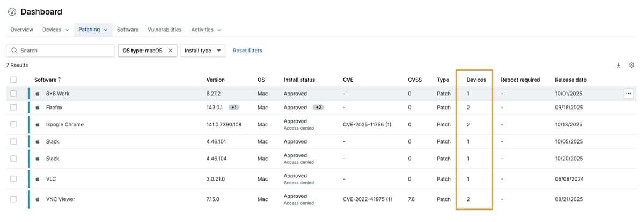Remove the OS type macOS filter

click(170, 51)
